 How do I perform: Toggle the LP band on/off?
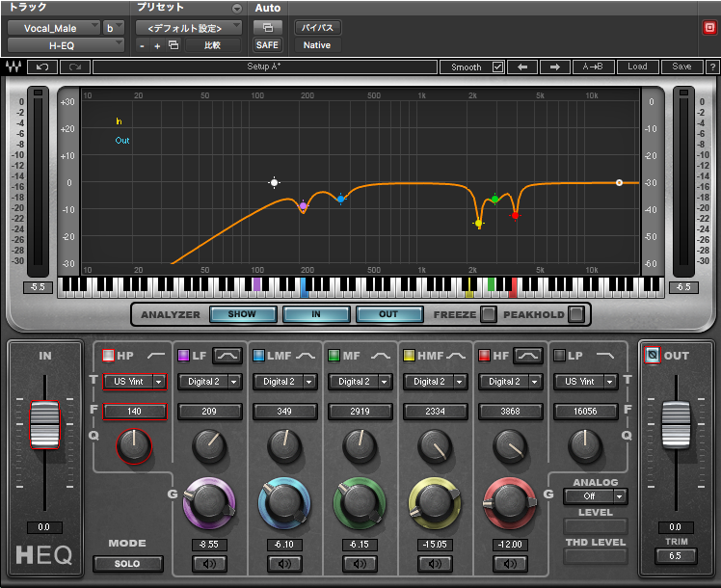pyautogui.click(x=559, y=356)
